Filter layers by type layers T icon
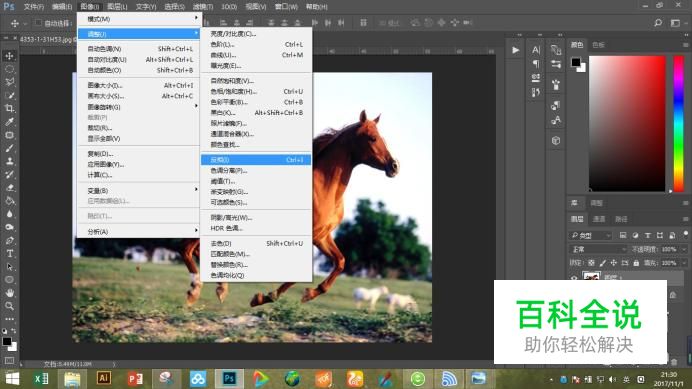 pyautogui.click(x=647, y=235)
